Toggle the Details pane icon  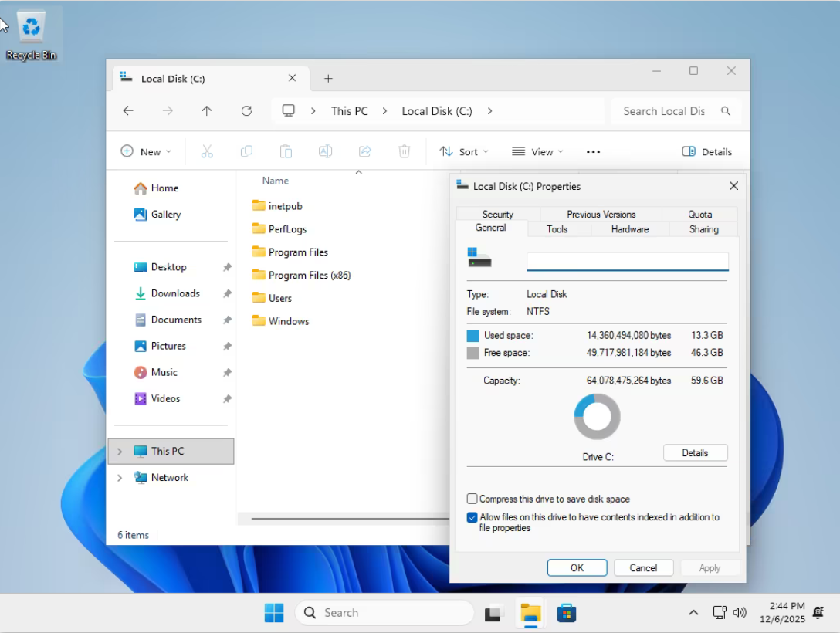click(706, 152)
